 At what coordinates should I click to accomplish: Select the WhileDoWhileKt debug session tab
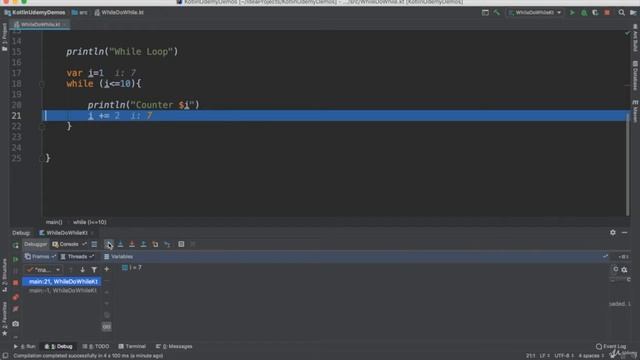pyautogui.click(x=67, y=233)
